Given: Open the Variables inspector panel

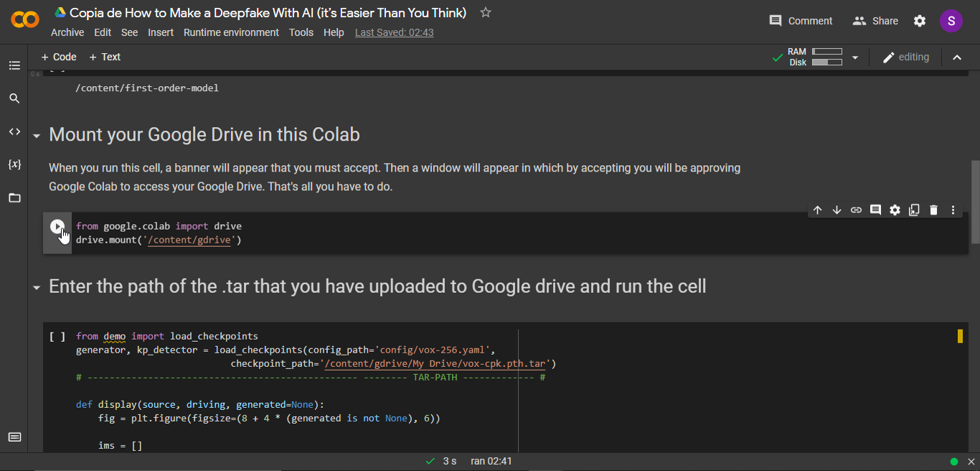Looking at the screenshot, I should tap(14, 164).
